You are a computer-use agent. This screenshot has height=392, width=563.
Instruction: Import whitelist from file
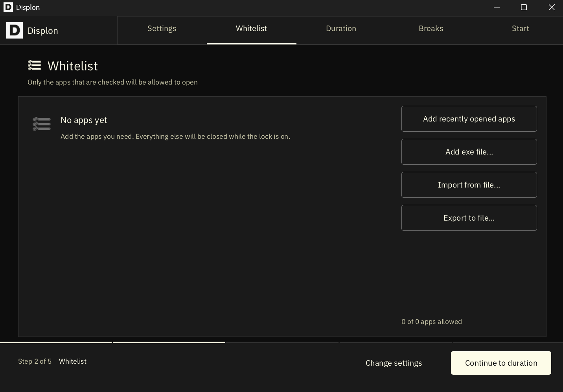pos(469,185)
